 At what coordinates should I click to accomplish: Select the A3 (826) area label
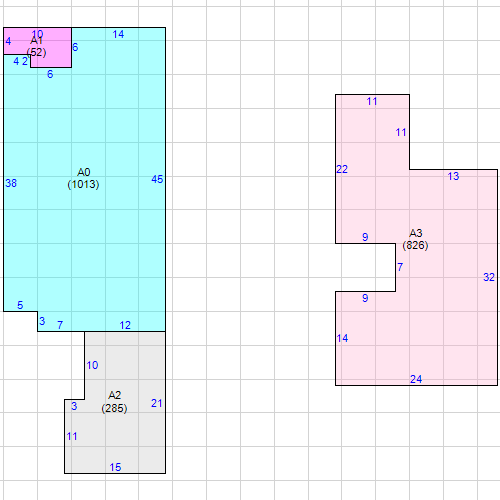tap(415, 239)
